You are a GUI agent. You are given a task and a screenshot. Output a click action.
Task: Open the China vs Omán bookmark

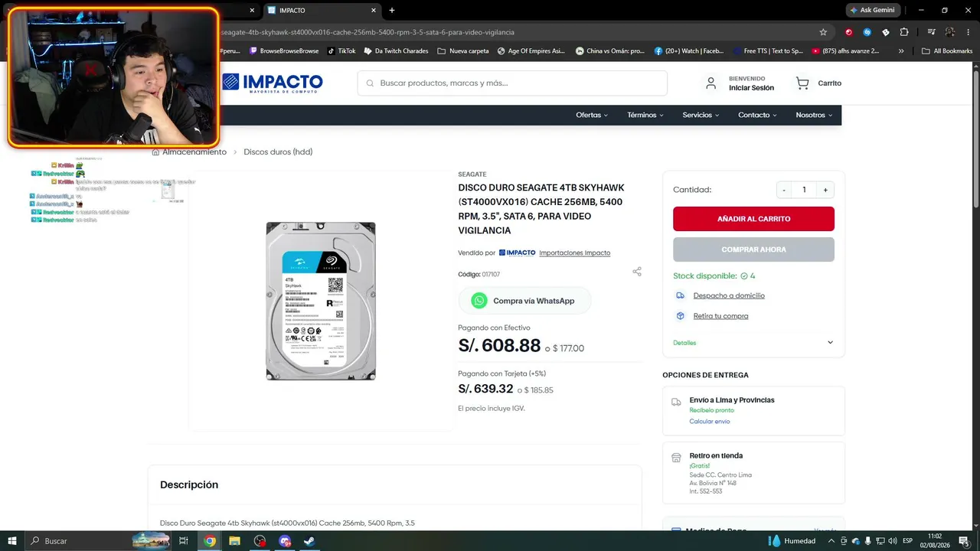point(610,51)
